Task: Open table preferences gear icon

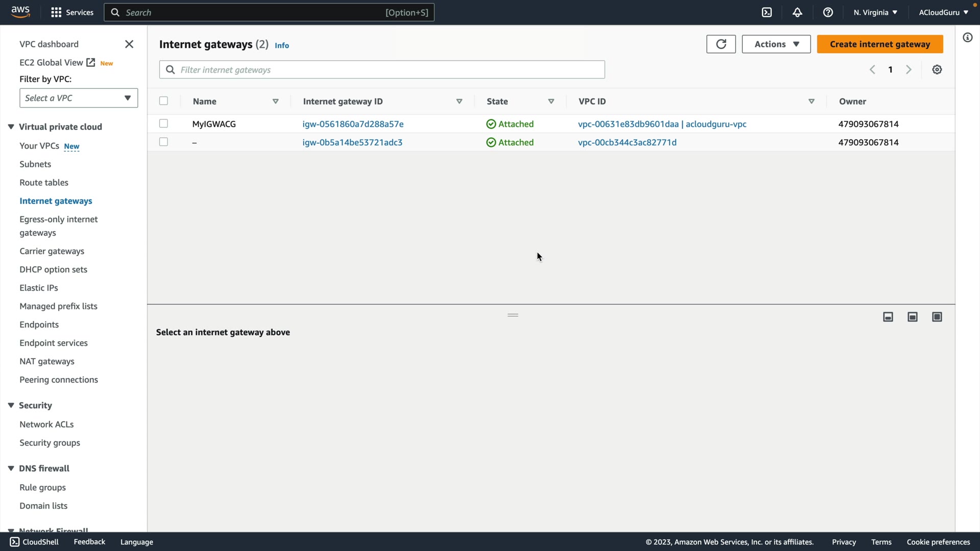Action: (x=937, y=70)
